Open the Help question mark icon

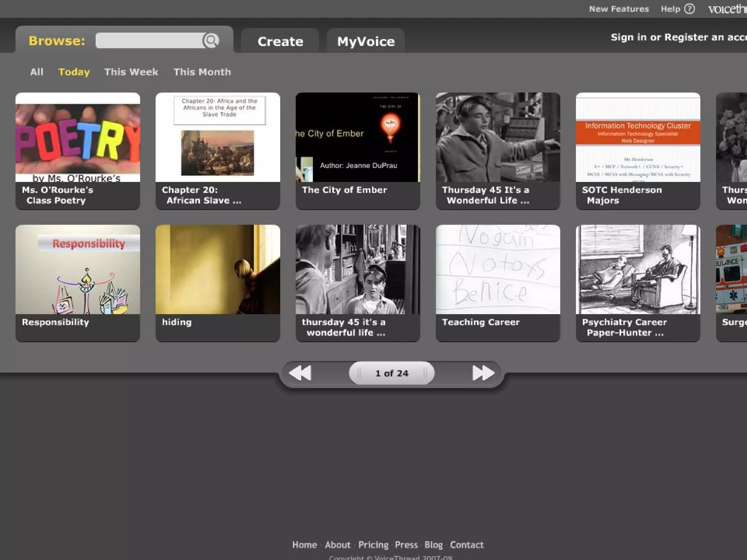tap(689, 9)
